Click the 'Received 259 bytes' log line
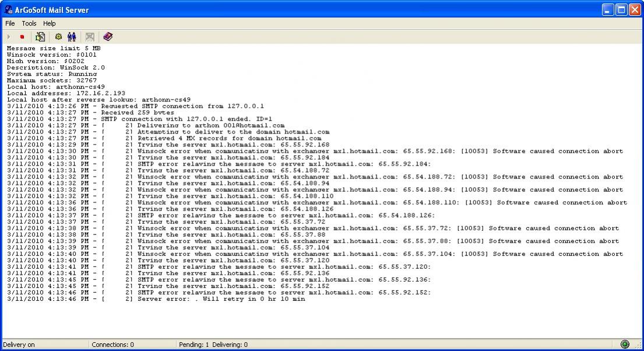 coord(90,113)
